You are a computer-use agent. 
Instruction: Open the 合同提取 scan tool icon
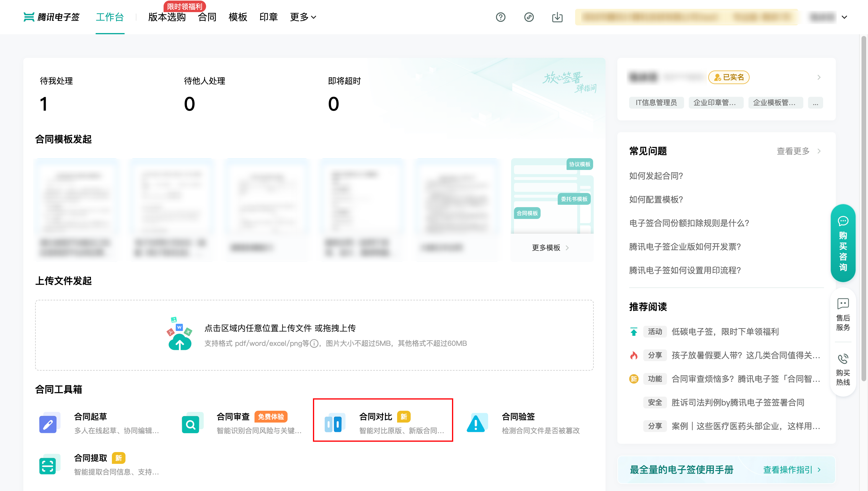pyautogui.click(x=48, y=465)
